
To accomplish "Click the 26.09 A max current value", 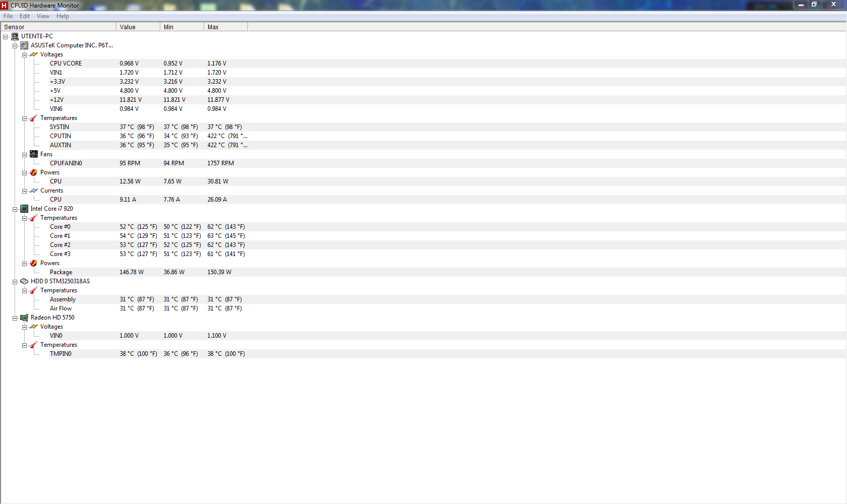I will coord(217,200).
